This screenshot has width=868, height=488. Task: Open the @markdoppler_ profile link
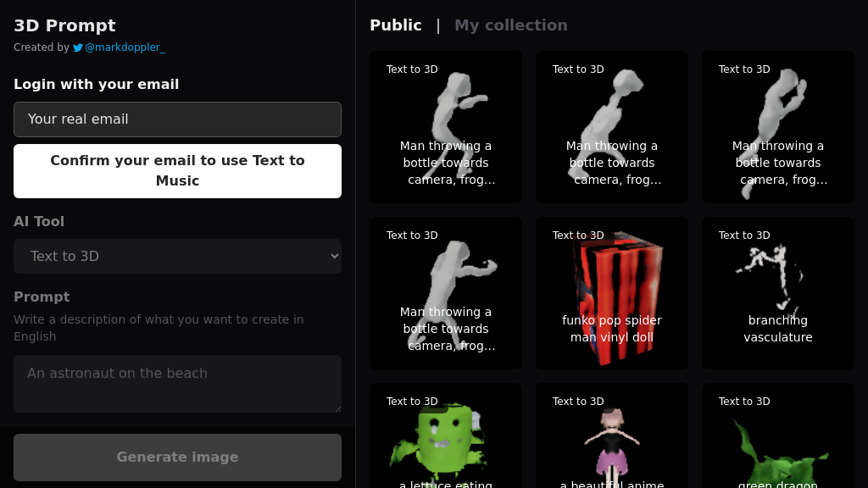tap(125, 47)
